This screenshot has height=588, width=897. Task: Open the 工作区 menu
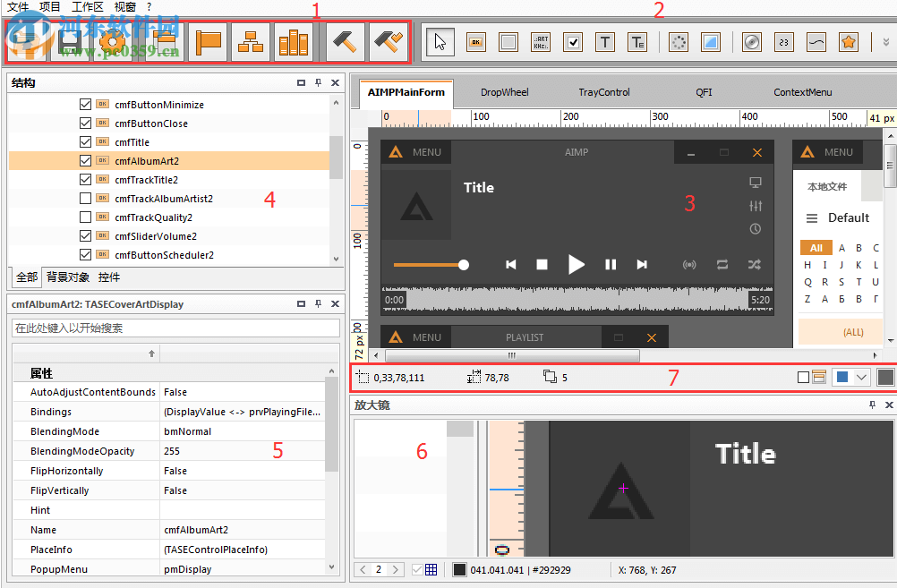pyautogui.click(x=87, y=7)
